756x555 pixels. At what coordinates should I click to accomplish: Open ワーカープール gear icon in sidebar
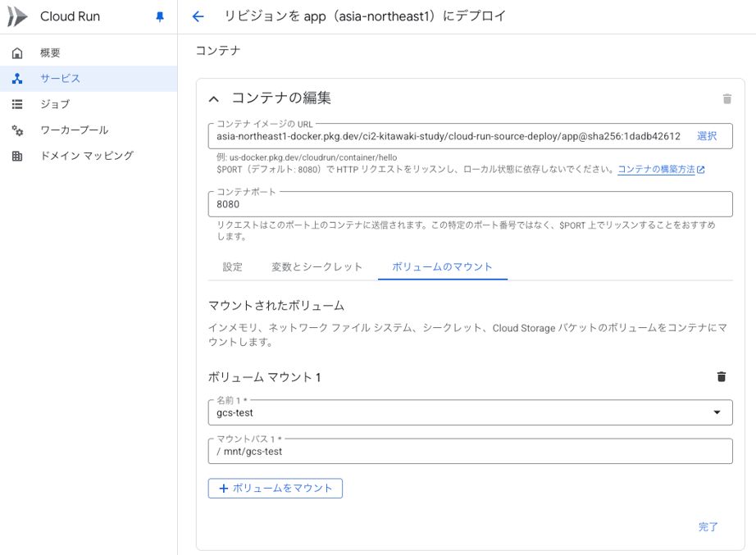(17, 130)
